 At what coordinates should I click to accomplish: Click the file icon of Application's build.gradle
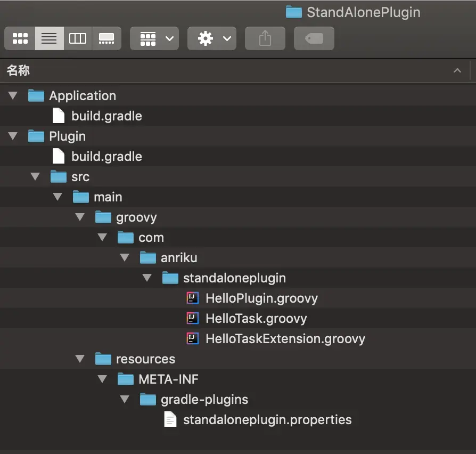point(58,116)
